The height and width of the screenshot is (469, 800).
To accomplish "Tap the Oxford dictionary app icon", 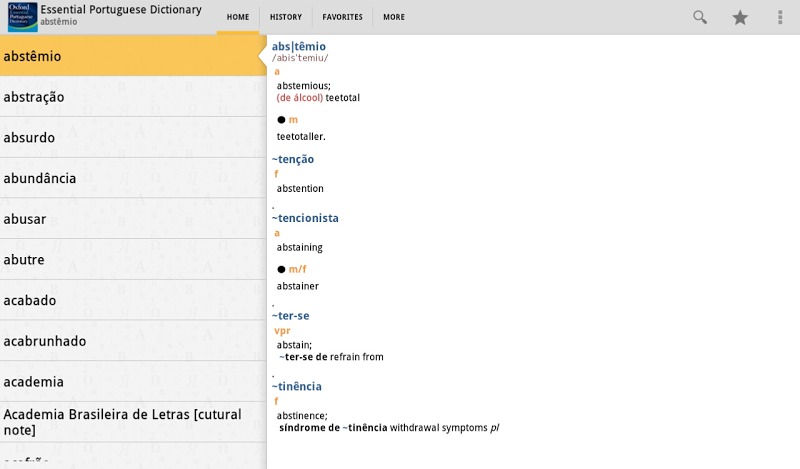I will click(x=21, y=17).
